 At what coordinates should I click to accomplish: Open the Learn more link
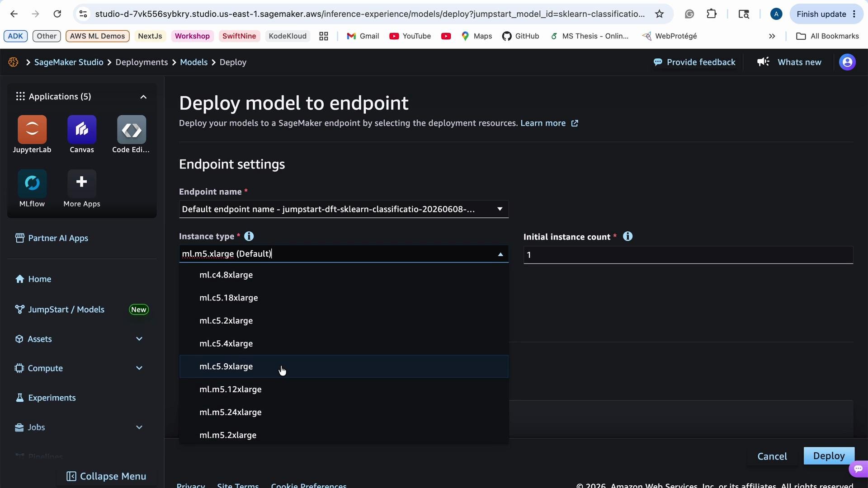[549, 123]
